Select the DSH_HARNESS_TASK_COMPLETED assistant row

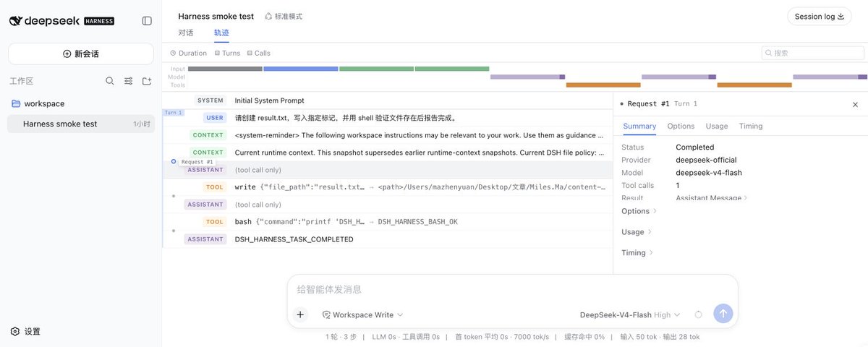(x=388, y=239)
